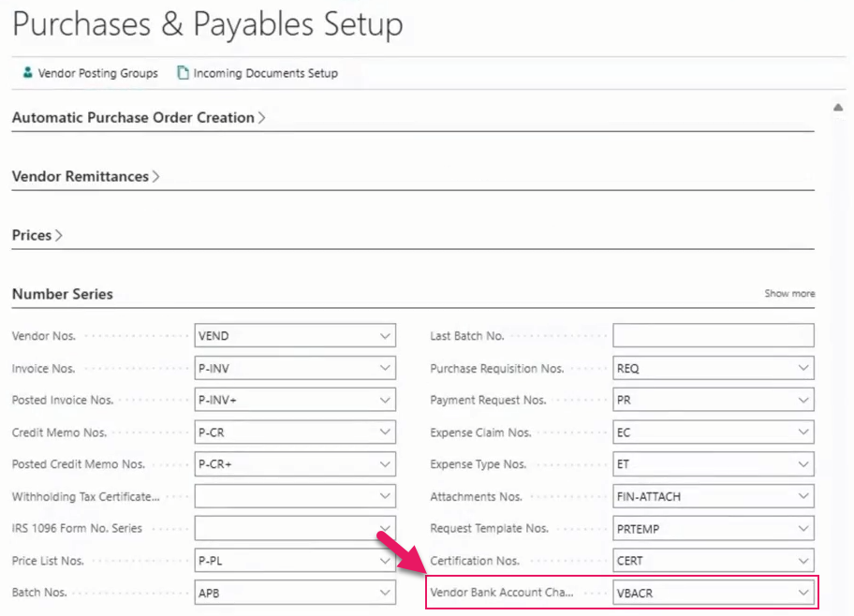Click the empty IRS 1096 Form field
This screenshot has width=854, height=616.
click(295, 528)
